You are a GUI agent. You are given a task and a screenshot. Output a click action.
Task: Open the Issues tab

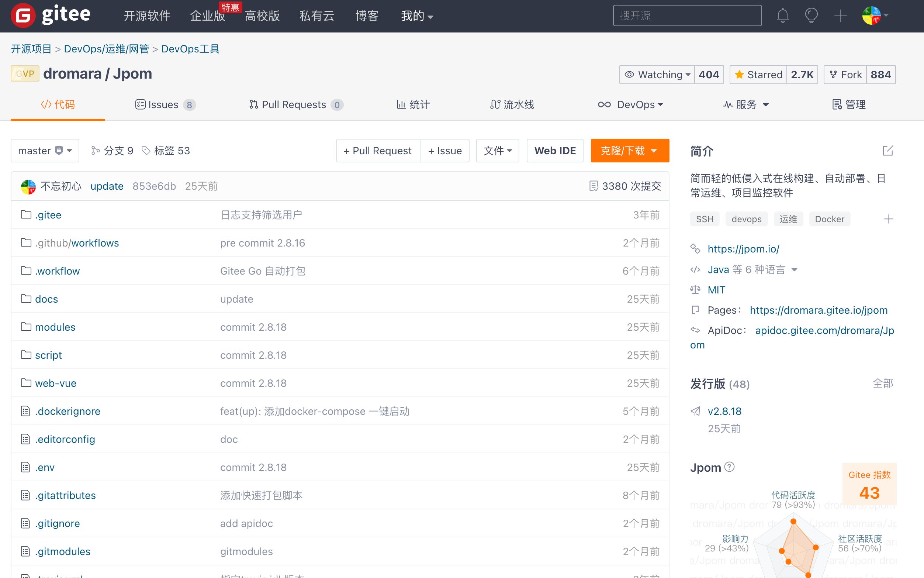(165, 105)
